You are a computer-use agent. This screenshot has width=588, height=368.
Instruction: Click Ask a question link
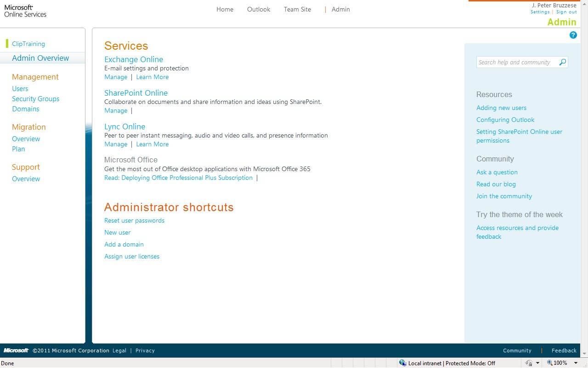click(497, 172)
